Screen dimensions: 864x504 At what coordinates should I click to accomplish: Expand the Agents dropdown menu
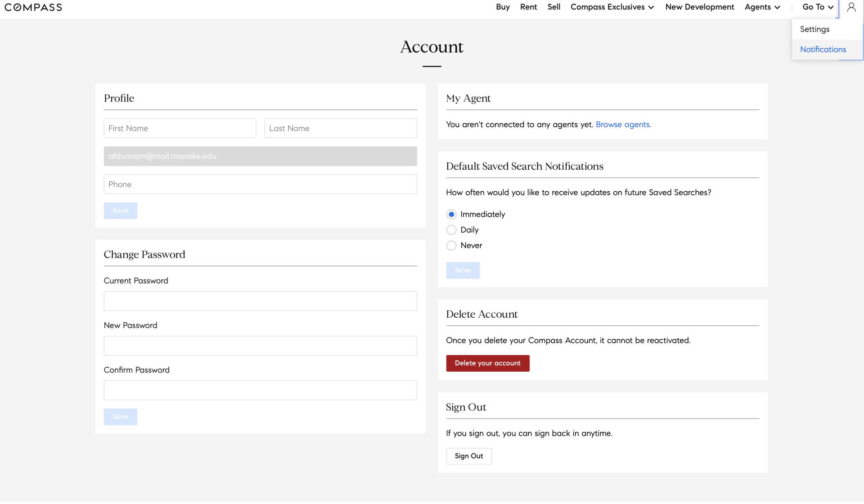[x=762, y=7]
